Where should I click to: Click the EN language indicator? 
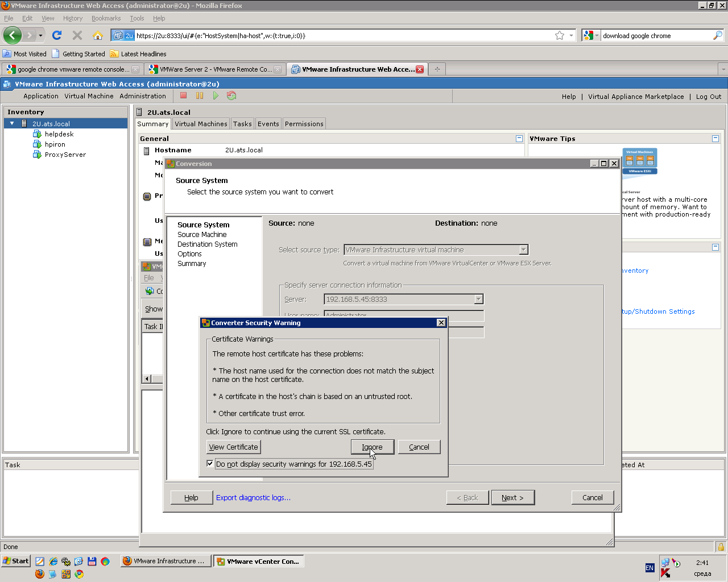click(x=650, y=567)
